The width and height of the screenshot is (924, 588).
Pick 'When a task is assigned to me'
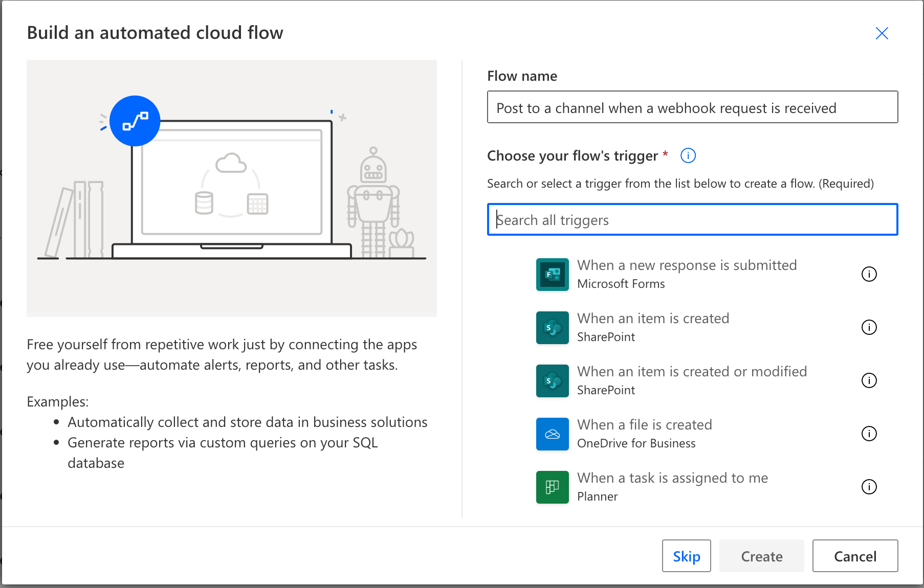pyautogui.click(x=672, y=478)
